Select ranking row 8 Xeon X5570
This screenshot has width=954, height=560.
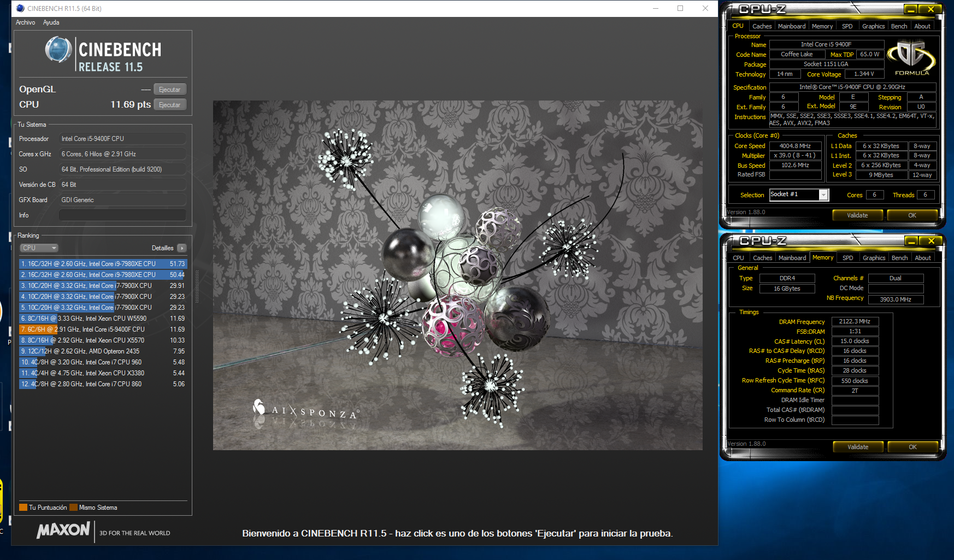point(103,340)
